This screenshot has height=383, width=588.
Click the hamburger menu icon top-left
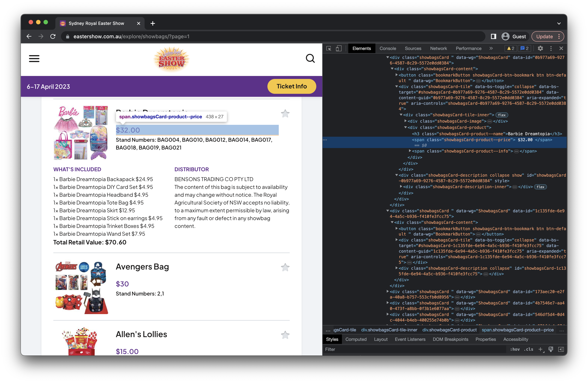(34, 59)
